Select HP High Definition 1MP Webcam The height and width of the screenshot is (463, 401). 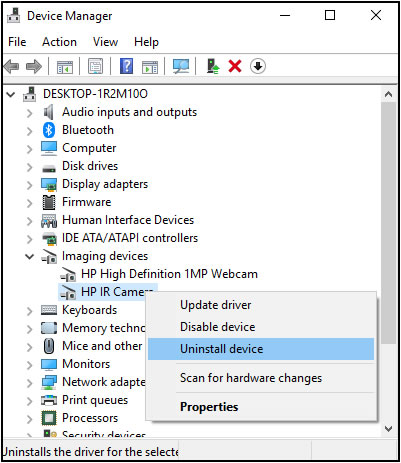(x=169, y=274)
